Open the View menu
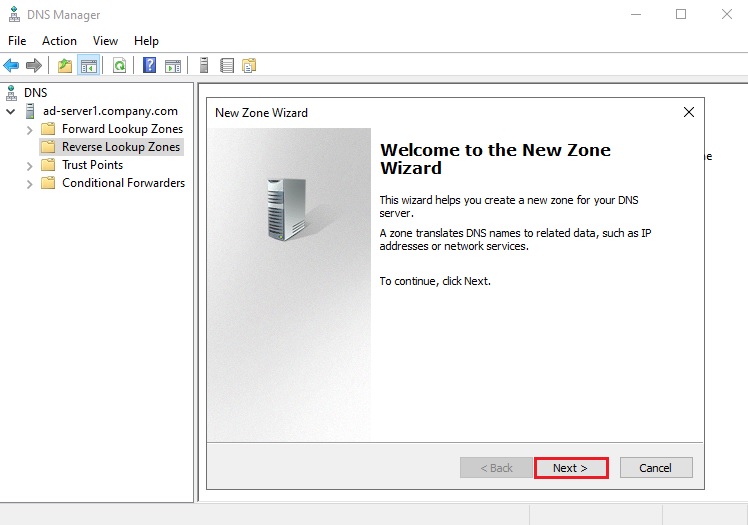This screenshot has width=748, height=525. tap(105, 41)
